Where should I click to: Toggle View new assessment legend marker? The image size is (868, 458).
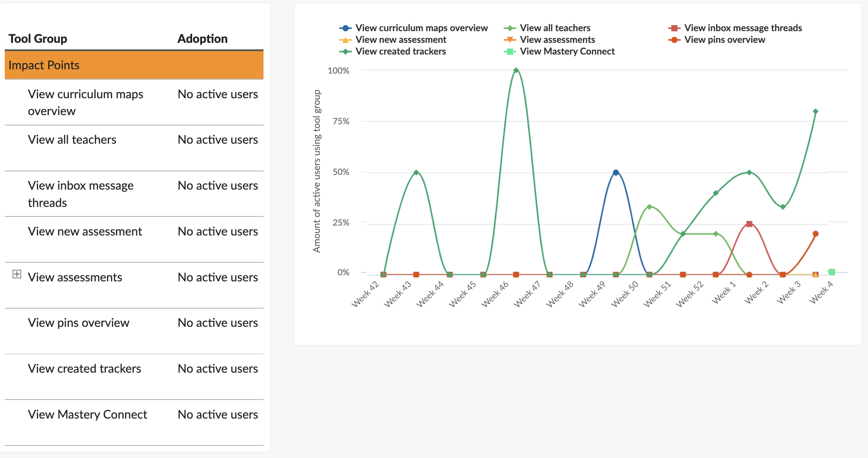pyautogui.click(x=345, y=40)
